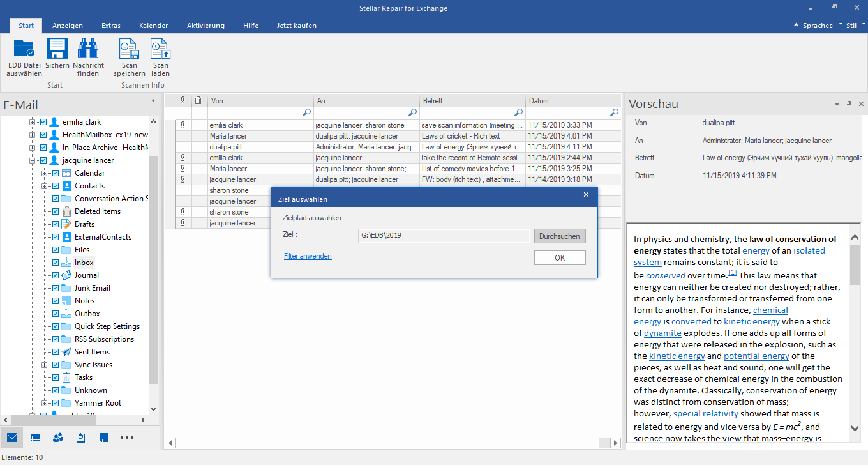Viewport: 868px width, 465px height.
Task: Click the Filter anwenden link
Action: pyautogui.click(x=308, y=256)
